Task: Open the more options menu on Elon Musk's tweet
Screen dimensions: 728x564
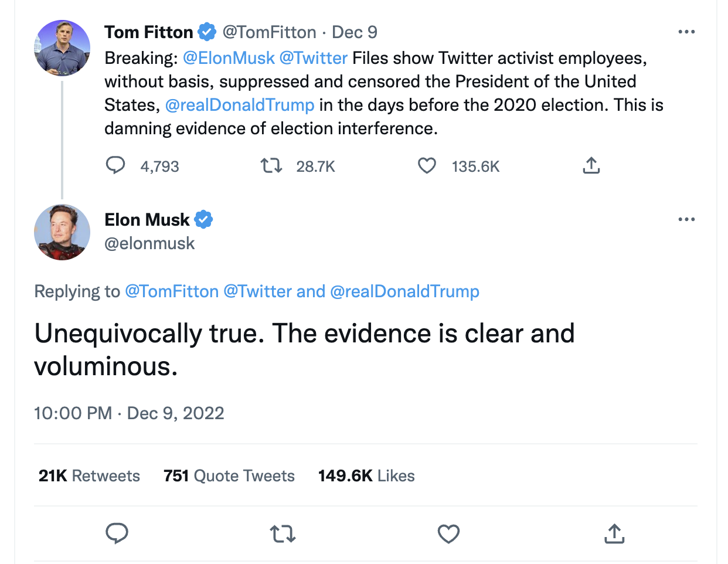Action: tap(686, 219)
